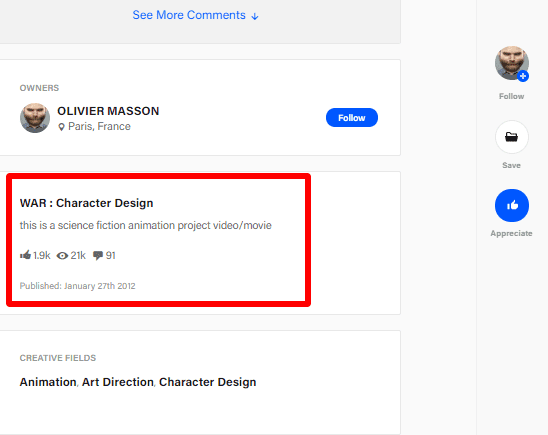The width and height of the screenshot is (548, 435).
Task: Open the OLIVIER MASSON profile name
Action: click(108, 111)
